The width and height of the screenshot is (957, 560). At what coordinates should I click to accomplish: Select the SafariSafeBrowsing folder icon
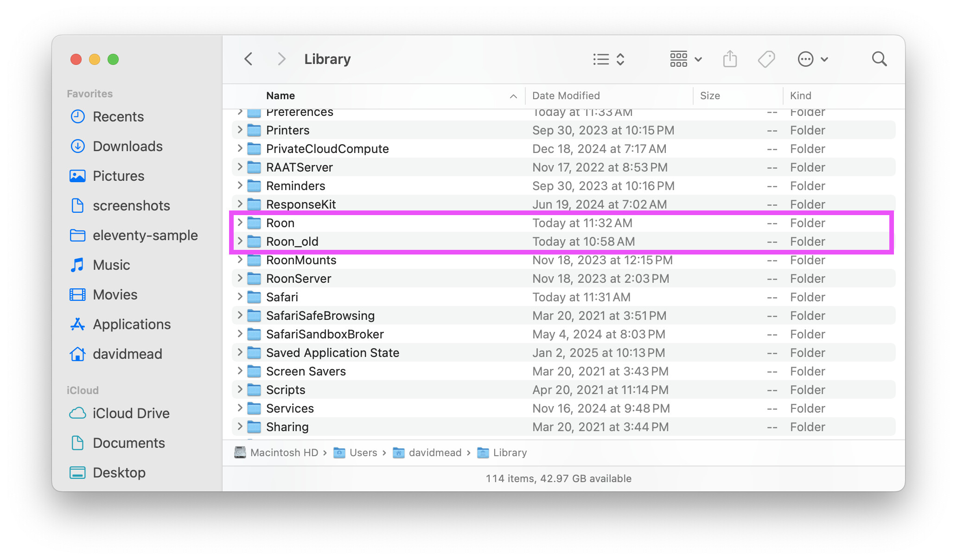click(x=254, y=316)
